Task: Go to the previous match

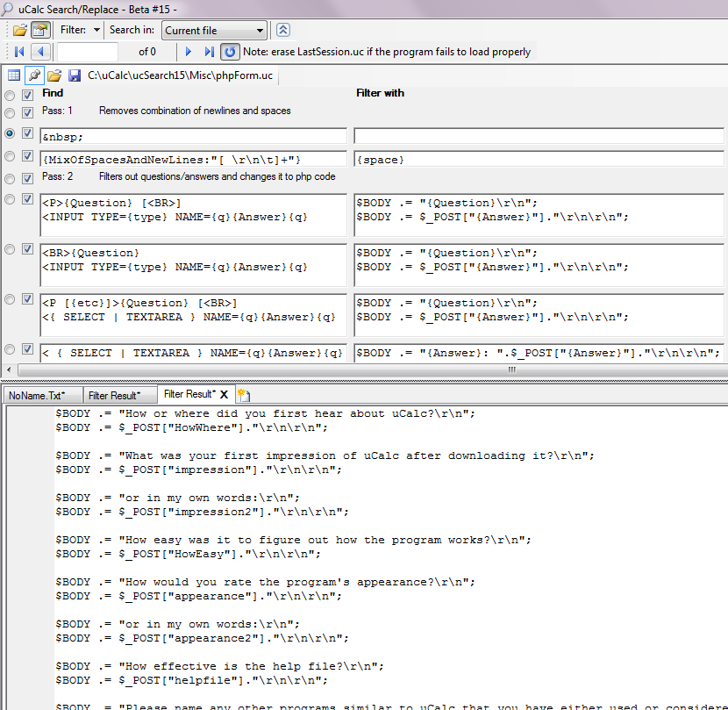Action: click(40, 52)
